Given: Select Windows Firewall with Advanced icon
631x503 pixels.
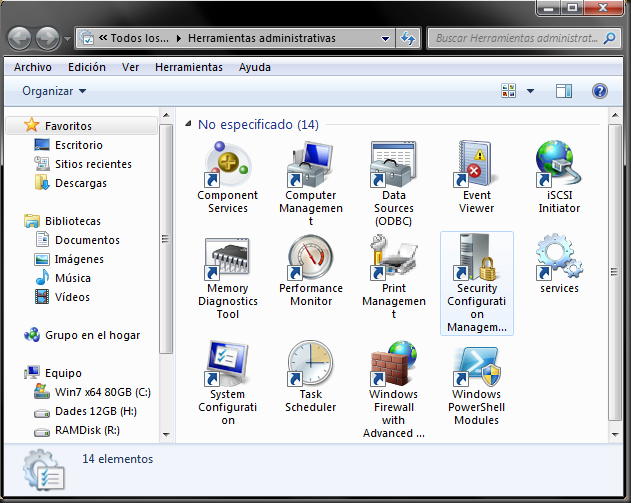Looking at the screenshot, I should point(393,364).
